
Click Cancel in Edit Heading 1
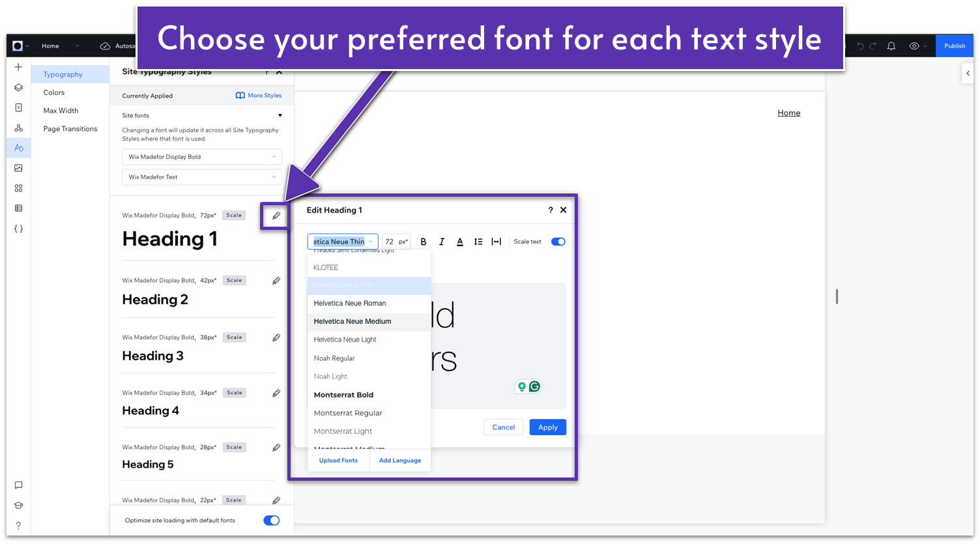pyautogui.click(x=504, y=427)
